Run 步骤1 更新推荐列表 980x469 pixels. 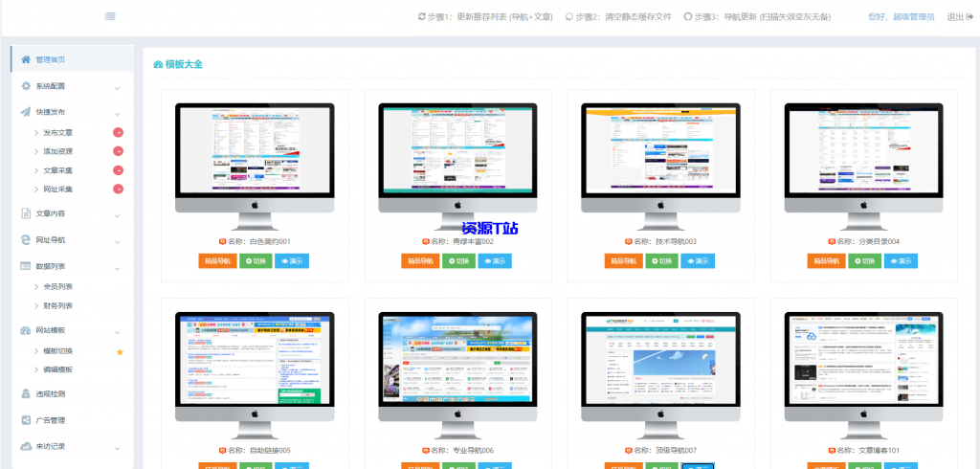pos(485,17)
